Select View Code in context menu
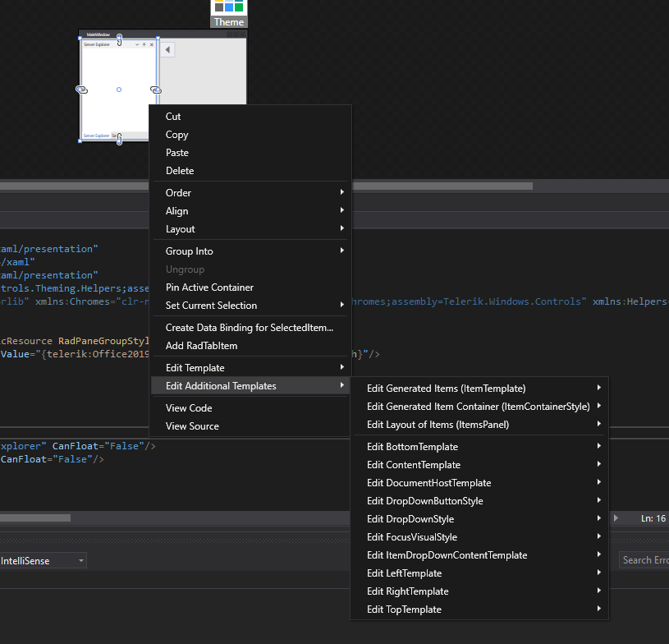Image resolution: width=669 pixels, height=644 pixels. coord(189,408)
